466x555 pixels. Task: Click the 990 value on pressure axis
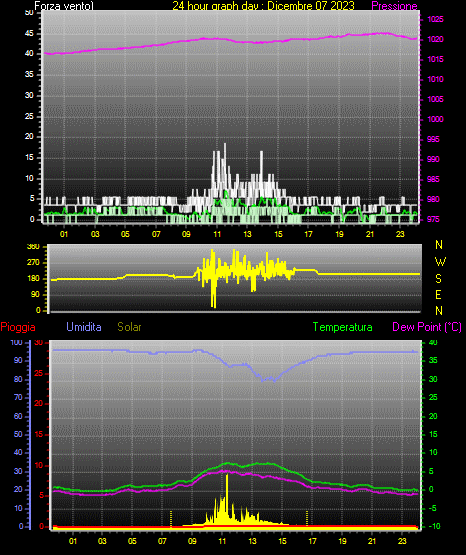point(433,159)
